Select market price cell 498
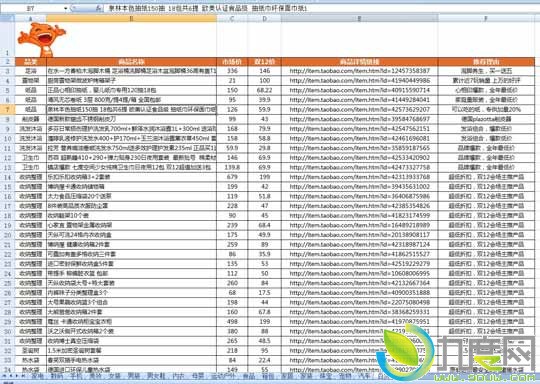This screenshot has height=384, width=540. [232, 322]
